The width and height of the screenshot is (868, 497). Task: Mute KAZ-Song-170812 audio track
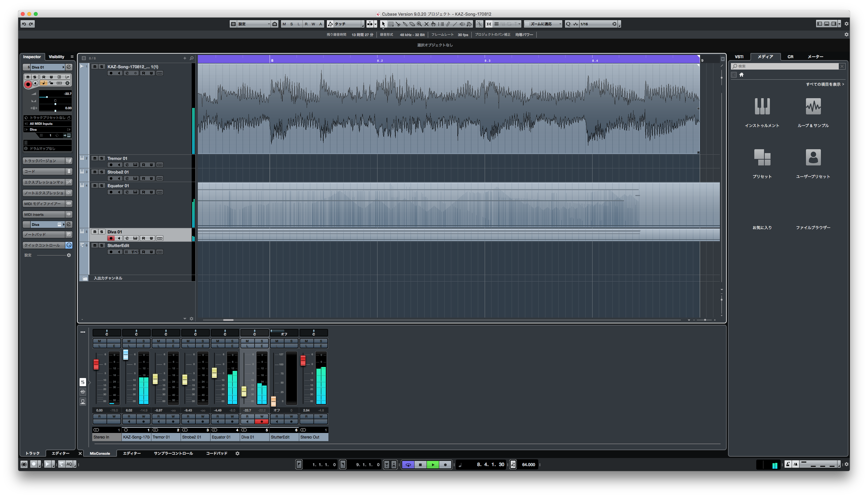point(95,67)
